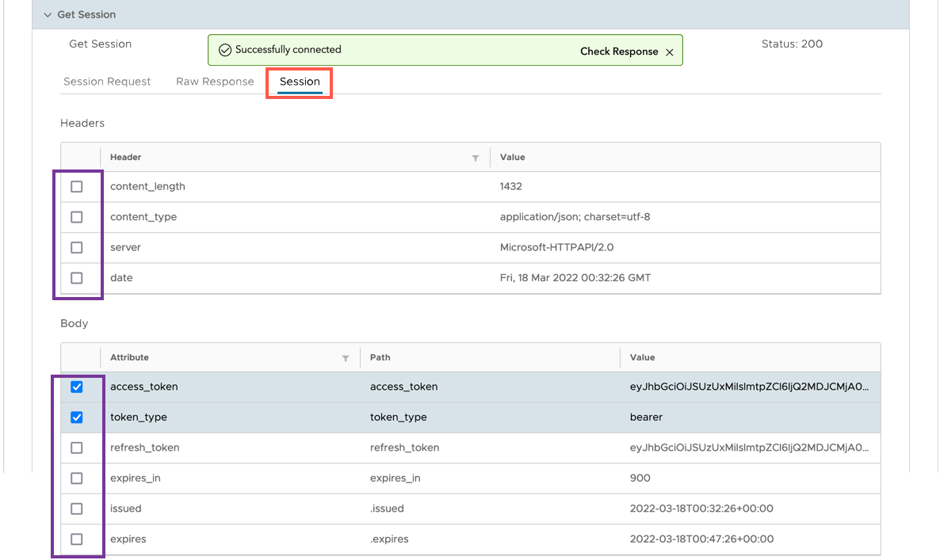This screenshot has width=940, height=560.
Task: Click the .expires path cell
Action: point(389,539)
